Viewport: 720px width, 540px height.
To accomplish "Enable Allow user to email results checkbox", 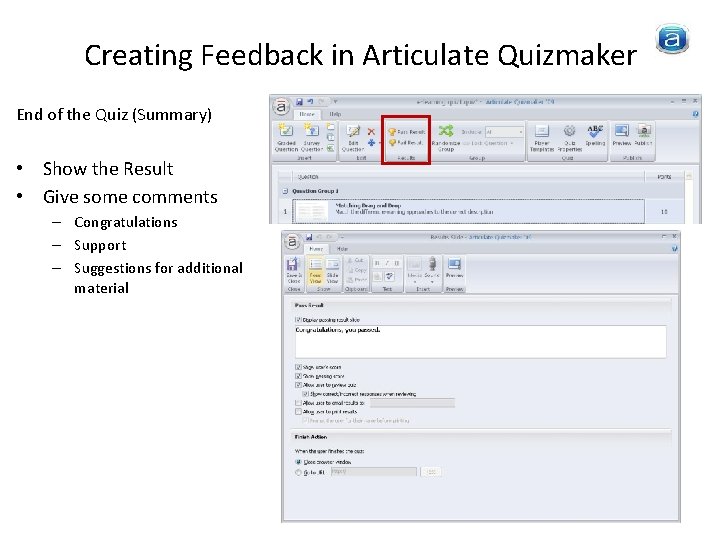I will pos(298,403).
